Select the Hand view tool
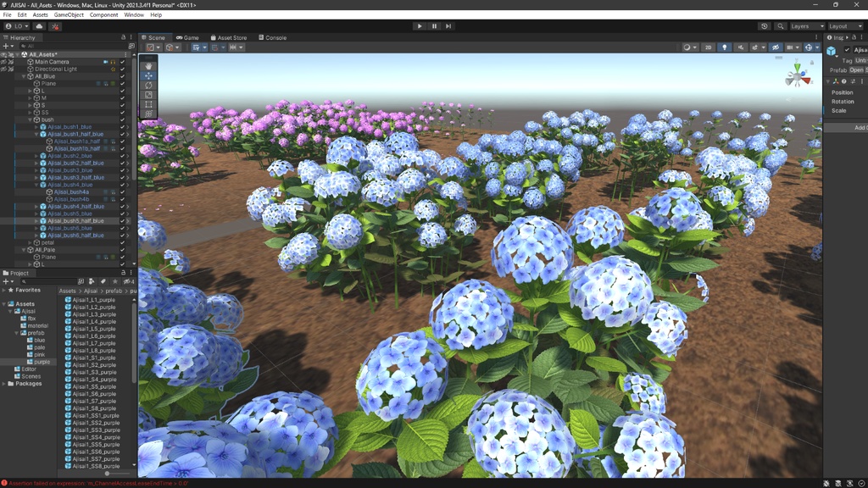The image size is (868, 488). coord(148,66)
